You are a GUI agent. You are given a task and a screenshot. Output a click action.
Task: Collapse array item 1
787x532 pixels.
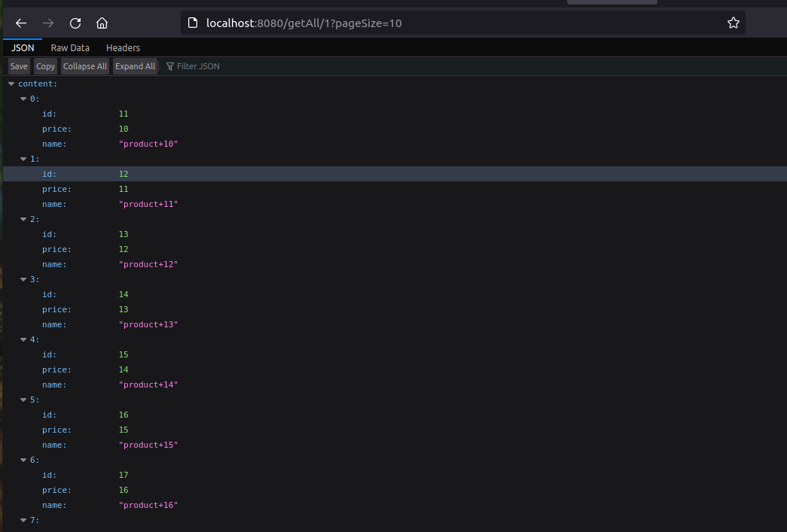(x=23, y=159)
